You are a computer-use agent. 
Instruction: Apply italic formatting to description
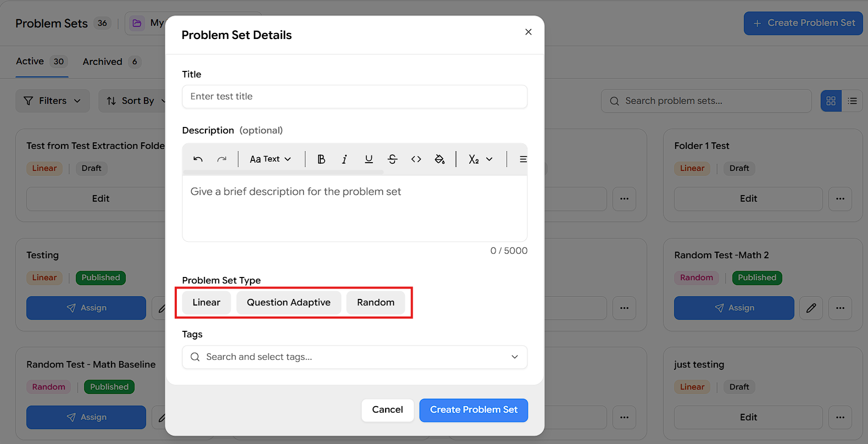[344, 159]
